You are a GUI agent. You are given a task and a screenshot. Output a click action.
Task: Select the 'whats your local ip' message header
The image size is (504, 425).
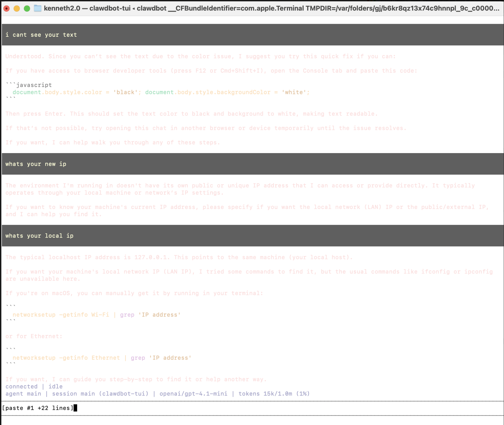pos(39,235)
